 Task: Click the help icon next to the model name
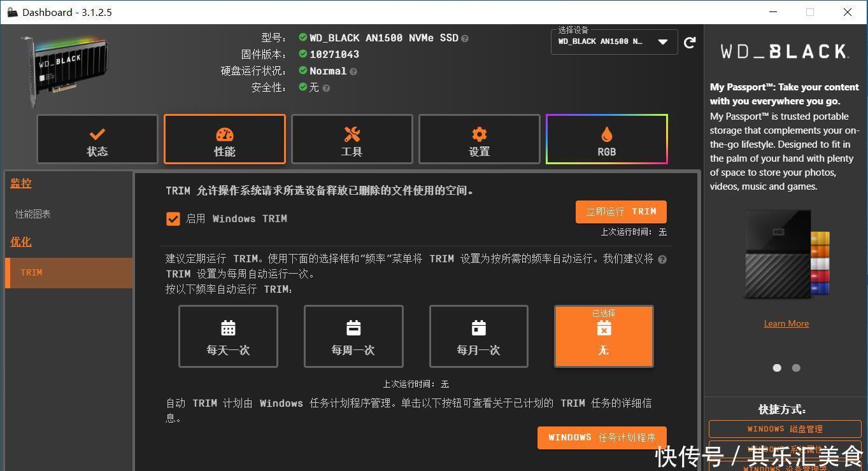465,39
